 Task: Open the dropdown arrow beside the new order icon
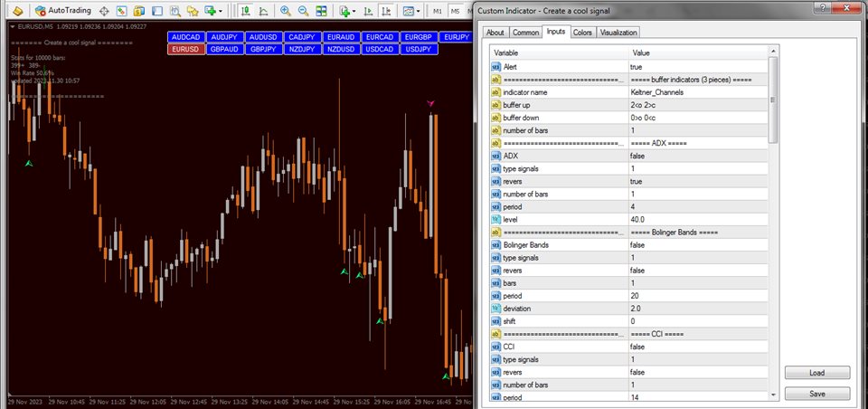tap(221, 11)
